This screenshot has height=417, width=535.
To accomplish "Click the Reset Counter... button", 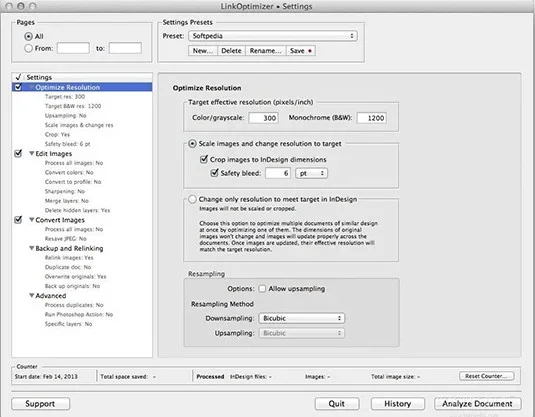I will (x=487, y=376).
